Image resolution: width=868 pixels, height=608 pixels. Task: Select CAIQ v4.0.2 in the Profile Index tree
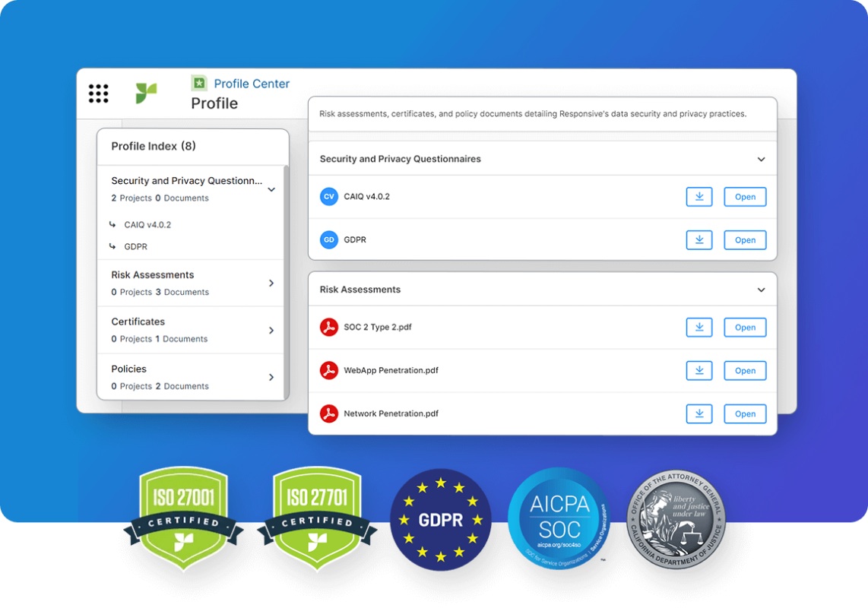[147, 225]
